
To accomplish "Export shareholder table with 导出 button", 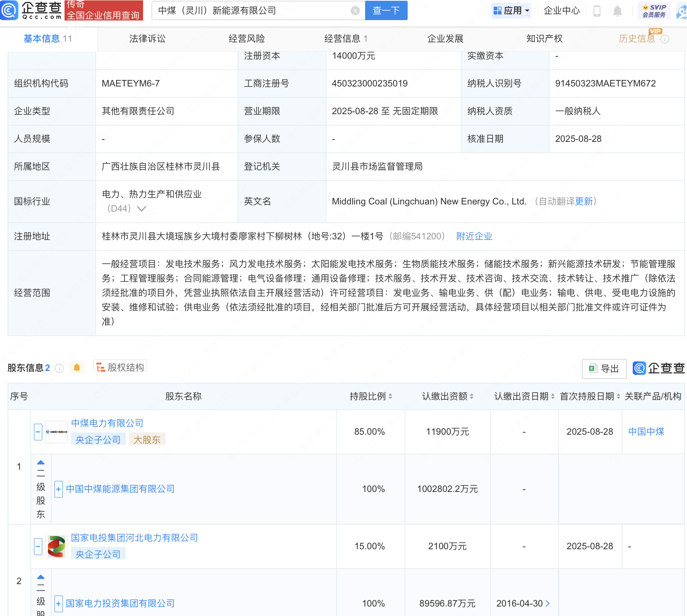I will (604, 369).
